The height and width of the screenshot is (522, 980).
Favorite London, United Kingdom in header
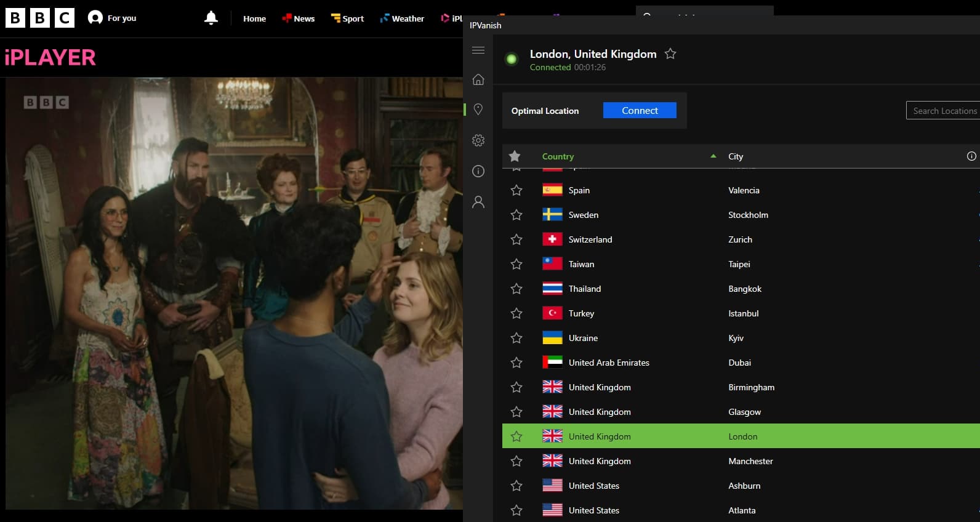(670, 54)
